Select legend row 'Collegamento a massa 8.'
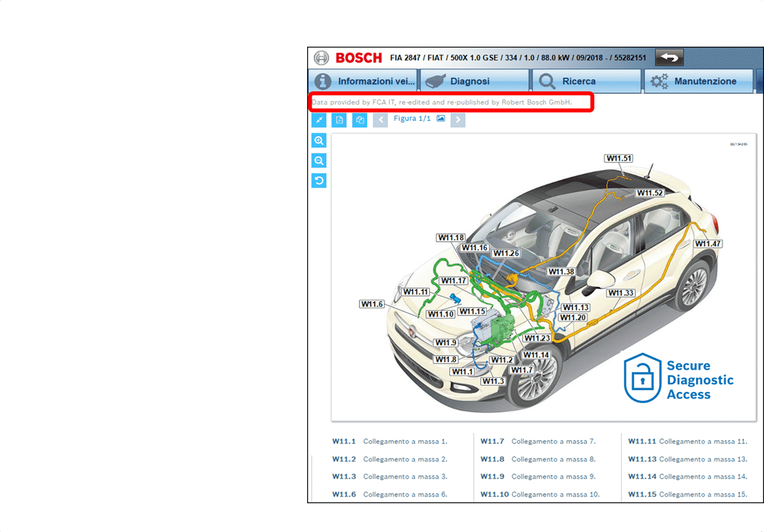 [x=553, y=459]
